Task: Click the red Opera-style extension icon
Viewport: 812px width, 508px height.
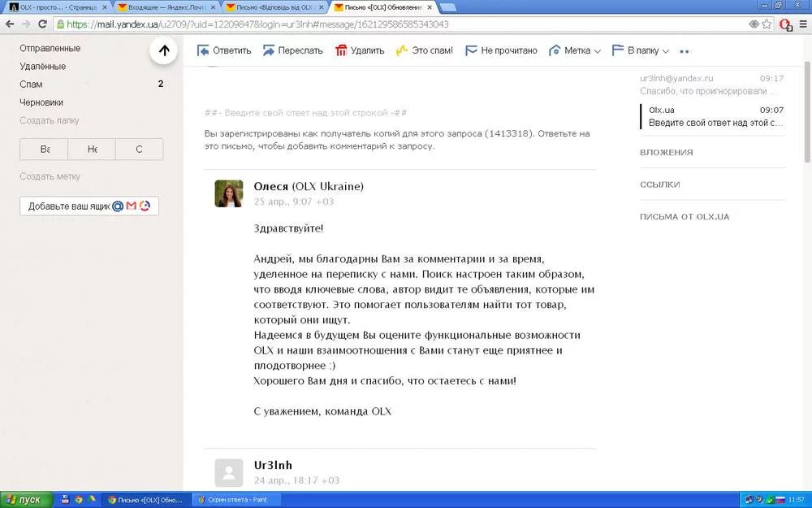Action: [x=785, y=24]
